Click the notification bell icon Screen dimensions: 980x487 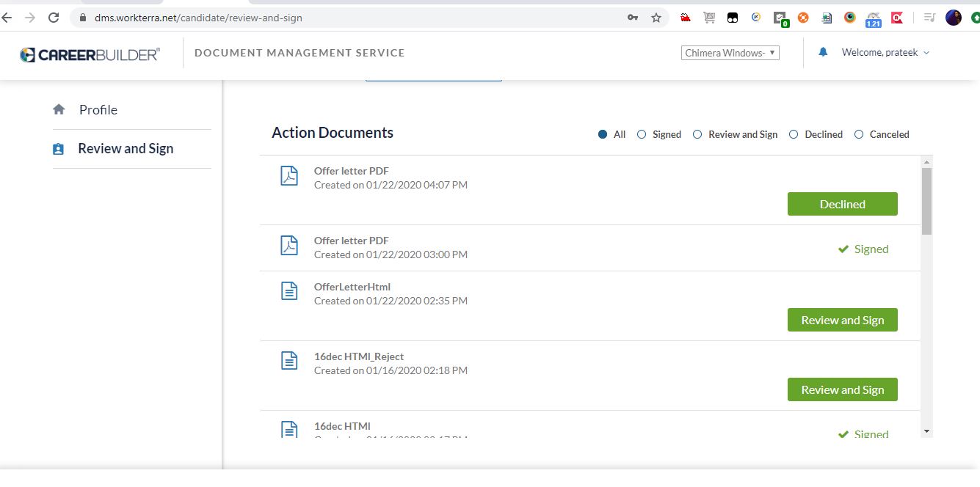point(823,52)
